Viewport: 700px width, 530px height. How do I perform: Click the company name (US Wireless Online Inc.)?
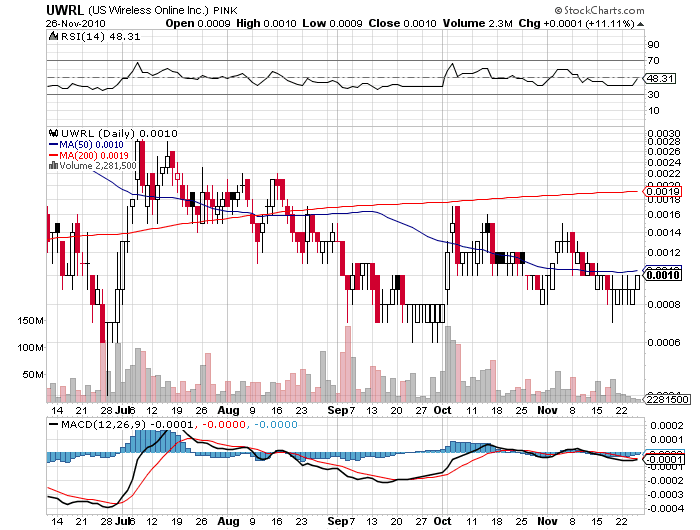(x=148, y=10)
